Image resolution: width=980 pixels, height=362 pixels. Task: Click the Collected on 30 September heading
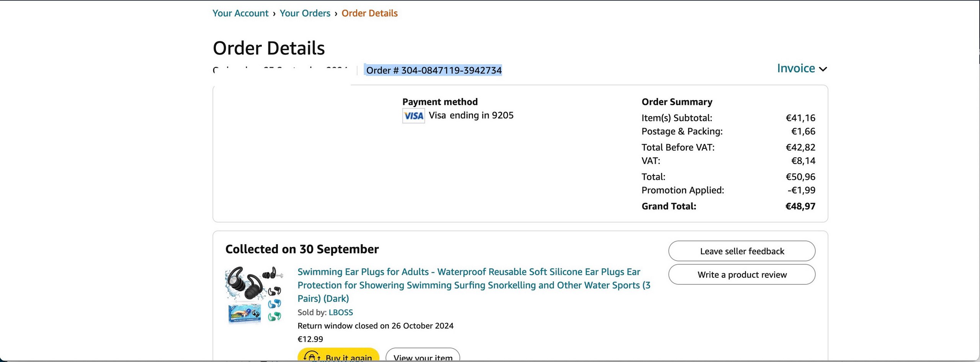pos(302,249)
